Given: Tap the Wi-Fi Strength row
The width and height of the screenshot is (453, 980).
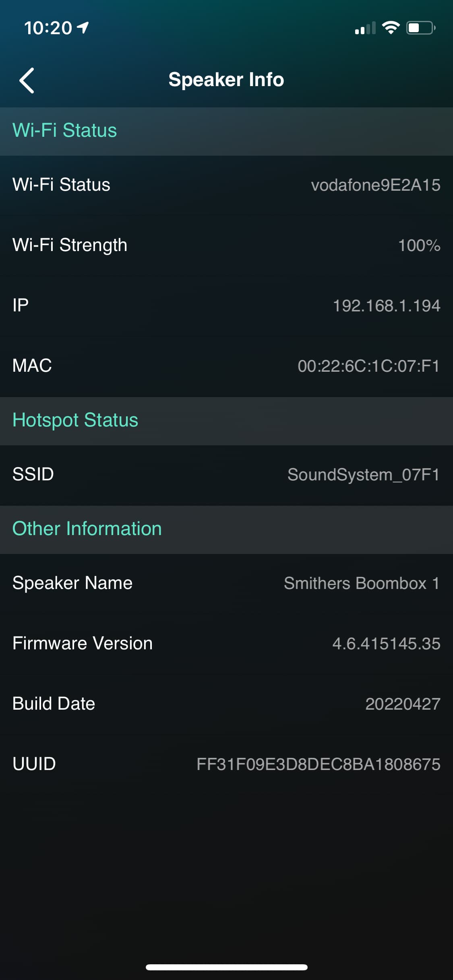Looking at the screenshot, I should [x=226, y=245].
